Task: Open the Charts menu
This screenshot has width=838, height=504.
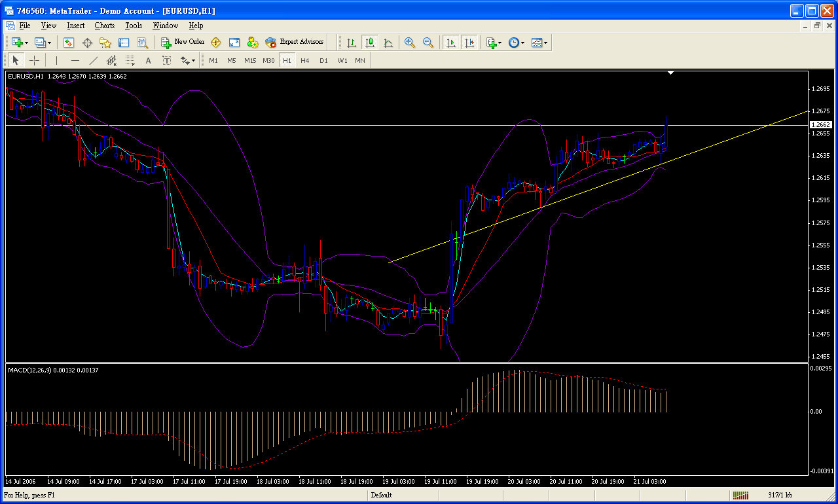Action: pos(105,26)
